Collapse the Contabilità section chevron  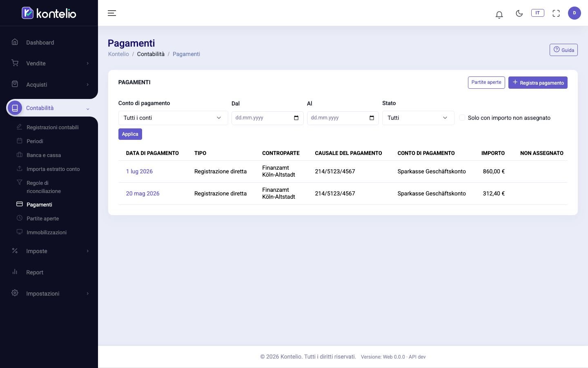[x=87, y=109]
